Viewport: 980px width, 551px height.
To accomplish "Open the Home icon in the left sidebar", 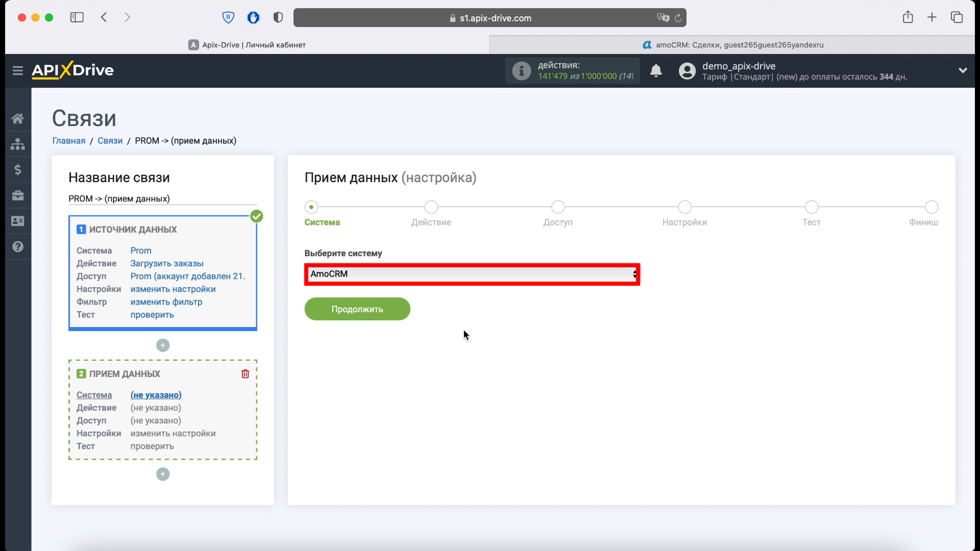I will [x=18, y=118].
